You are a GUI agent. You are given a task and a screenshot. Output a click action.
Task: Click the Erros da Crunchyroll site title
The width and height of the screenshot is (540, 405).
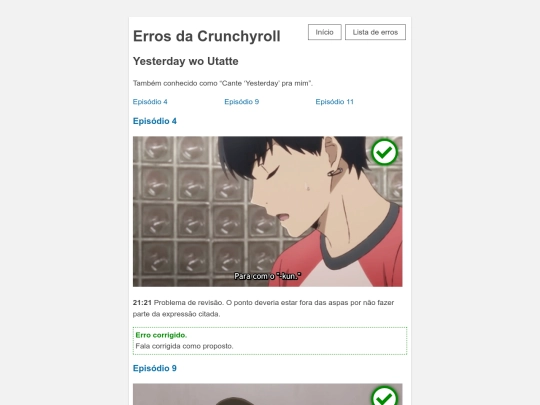pyautogui.click(x=207, y=36)
